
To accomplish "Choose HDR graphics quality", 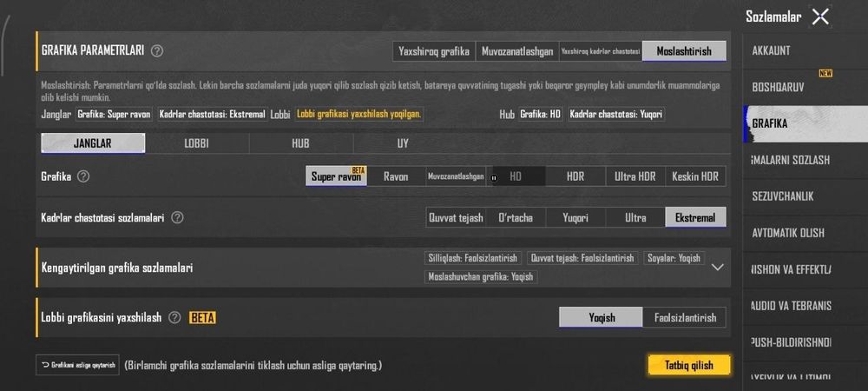I will click(x=575, y=176).
